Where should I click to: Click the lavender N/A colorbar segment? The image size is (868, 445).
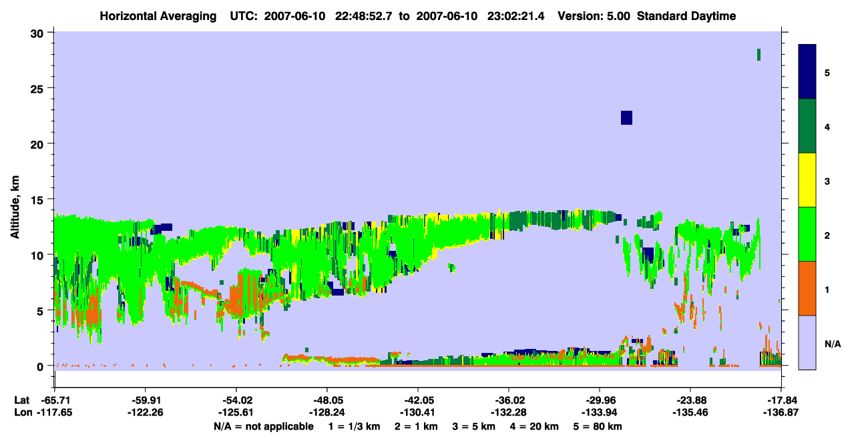tap(807, 342)
